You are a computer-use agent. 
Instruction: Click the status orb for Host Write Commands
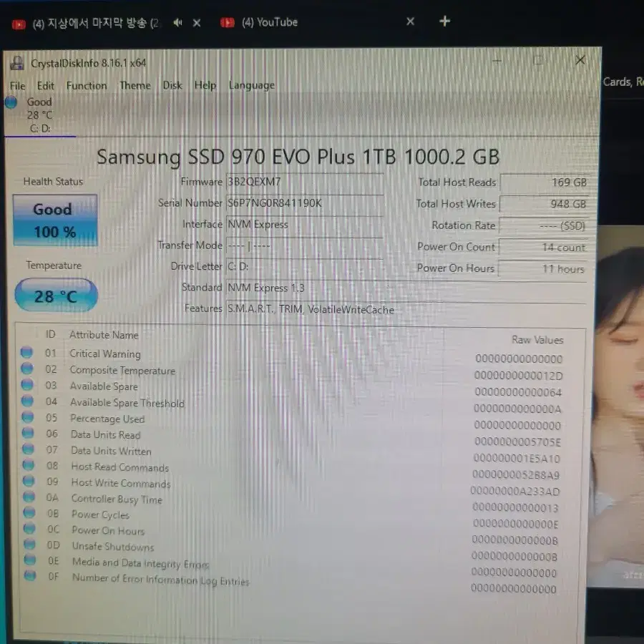[x=29, y=481]
